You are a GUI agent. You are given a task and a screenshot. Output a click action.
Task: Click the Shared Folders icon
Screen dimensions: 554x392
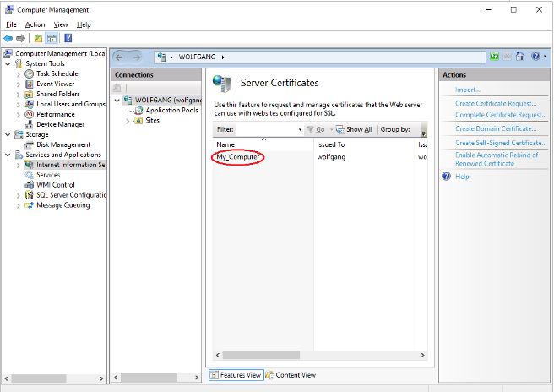tap(29, 95)
